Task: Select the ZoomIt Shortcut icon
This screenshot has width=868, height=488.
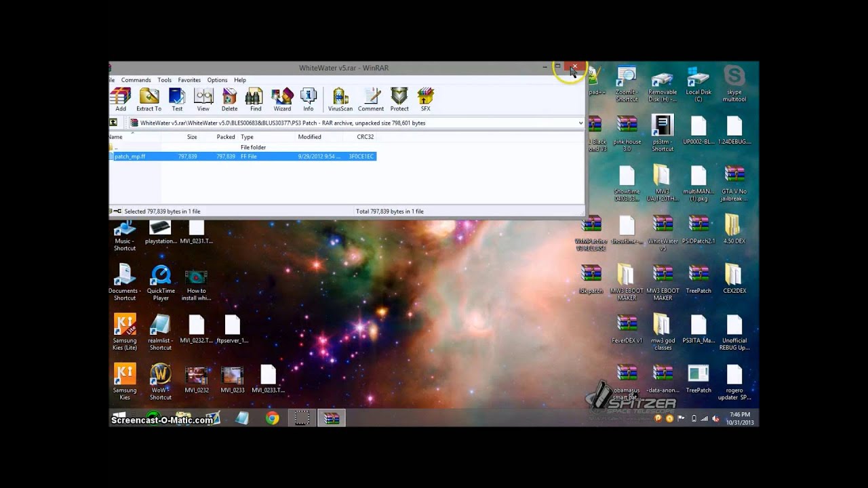Action: tap(627, 84)
